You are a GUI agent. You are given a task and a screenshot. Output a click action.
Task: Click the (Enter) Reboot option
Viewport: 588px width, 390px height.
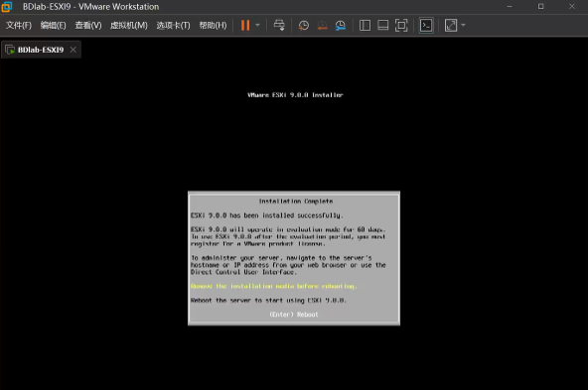[x=294, y=315]
